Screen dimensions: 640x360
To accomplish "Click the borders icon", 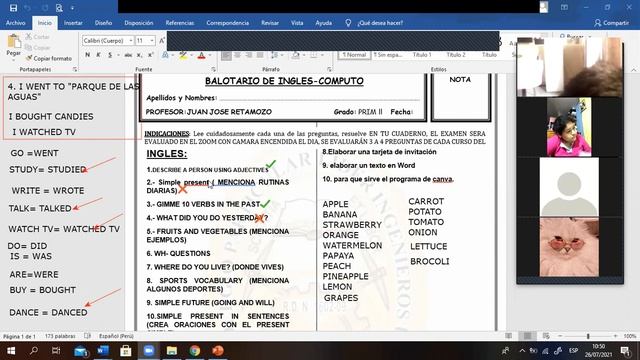I will point(313,55).
